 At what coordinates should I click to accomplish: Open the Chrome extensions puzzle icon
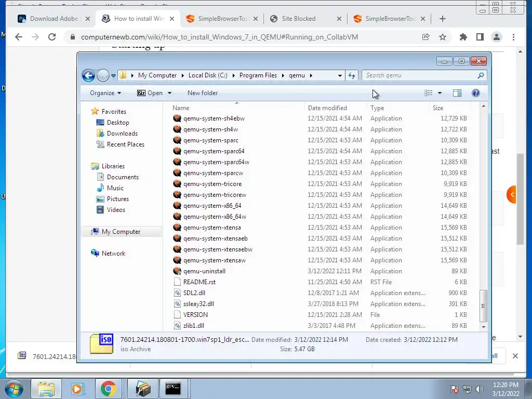(463, 37)
